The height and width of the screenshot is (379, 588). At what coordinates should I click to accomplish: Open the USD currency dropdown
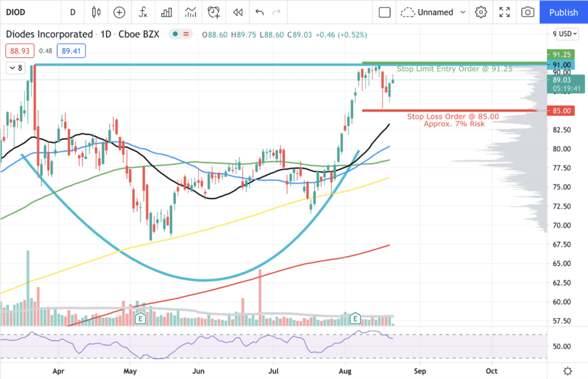[565, 34]
